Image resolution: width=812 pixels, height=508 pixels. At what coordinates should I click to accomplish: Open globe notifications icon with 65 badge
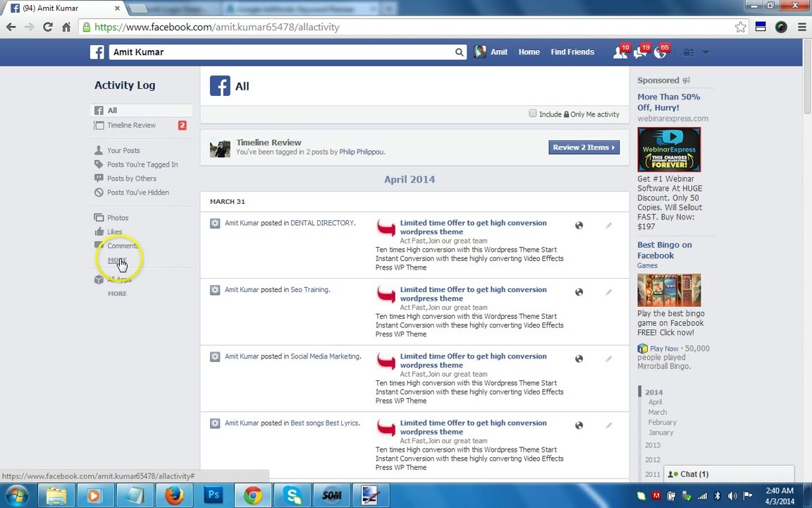(x=660, y=52)
